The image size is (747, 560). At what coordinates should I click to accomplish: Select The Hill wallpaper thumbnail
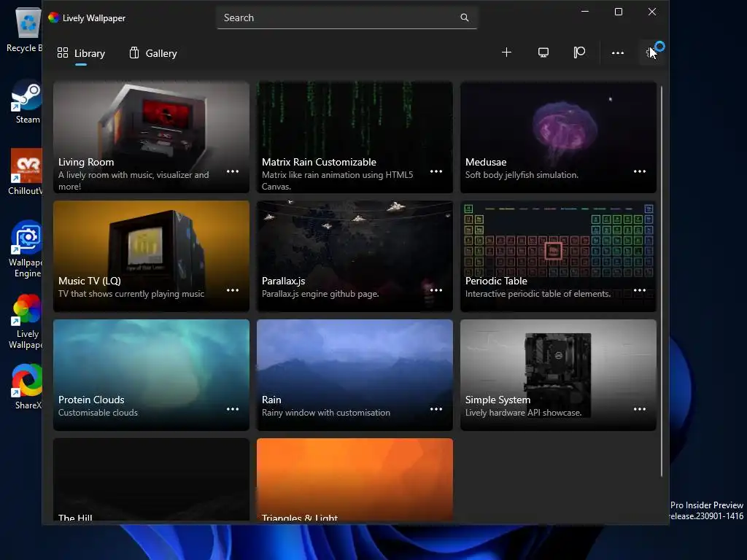pos(151,480)
